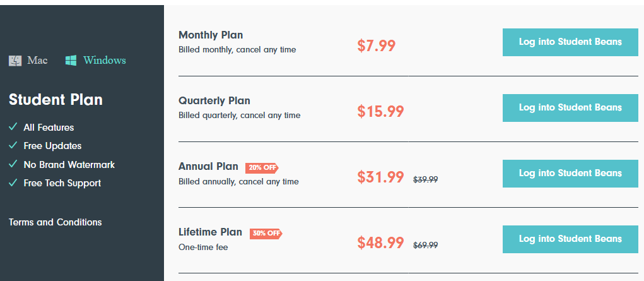Click the All Features checkmark icon

click(13, 127)
